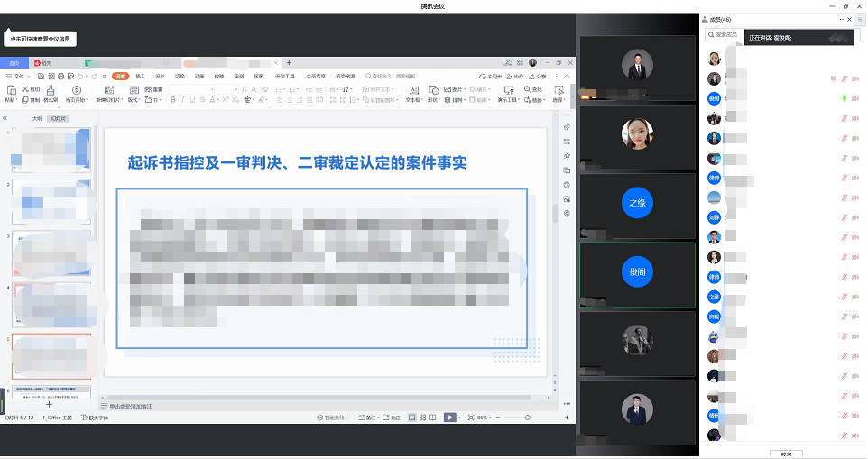This screenshot has height=459, width=868.
Task: Open the 动画 Animation ribbon tab
Action: [199, 77]
